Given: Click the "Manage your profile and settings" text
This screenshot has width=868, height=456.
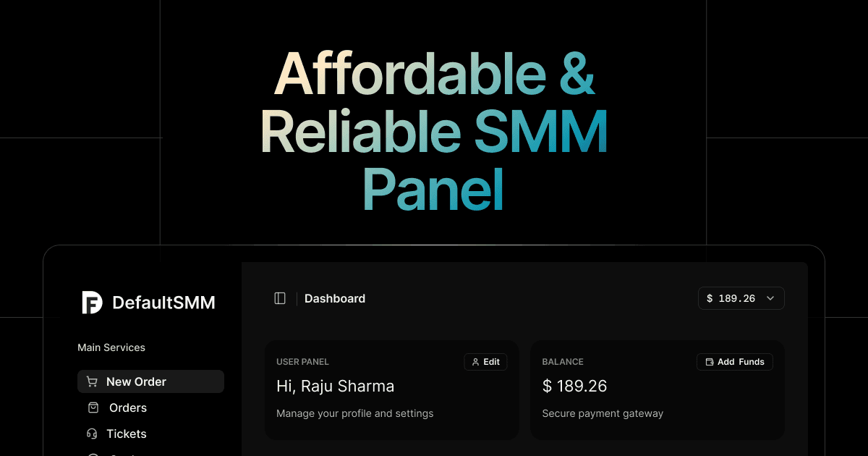Looking at the screenshot, I should tap(354, 413).
